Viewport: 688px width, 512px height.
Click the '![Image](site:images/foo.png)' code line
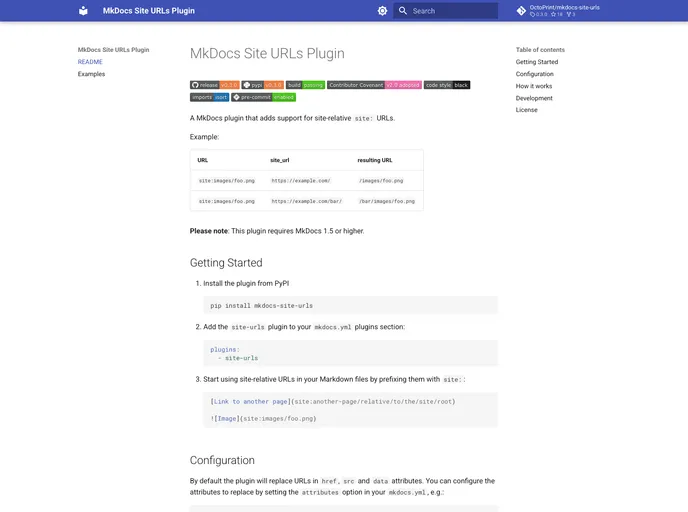pos(263,419)
